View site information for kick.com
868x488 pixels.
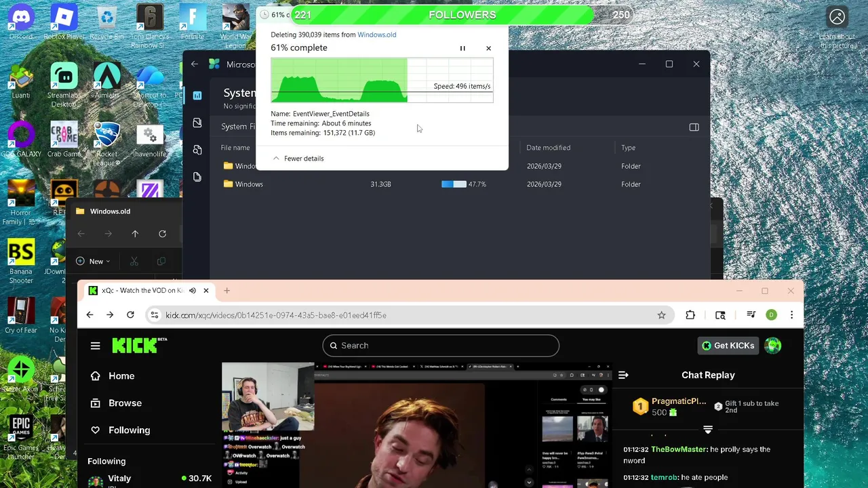tap(154, 315)
